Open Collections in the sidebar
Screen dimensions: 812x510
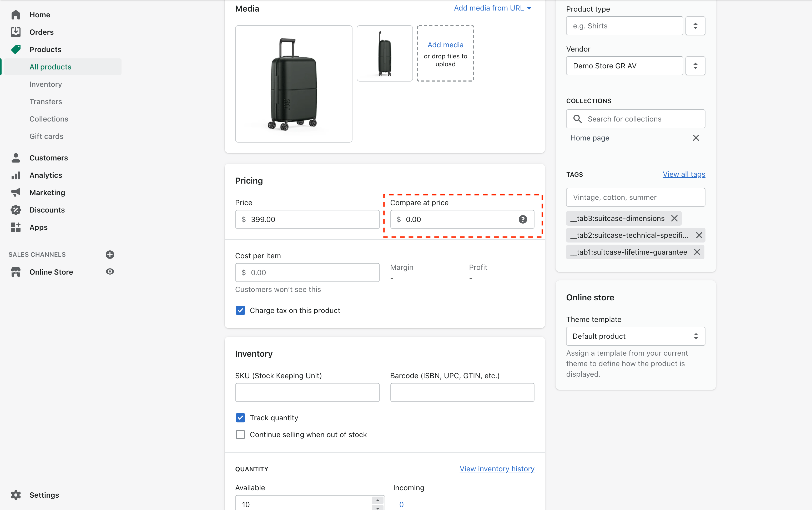point(49,119)
